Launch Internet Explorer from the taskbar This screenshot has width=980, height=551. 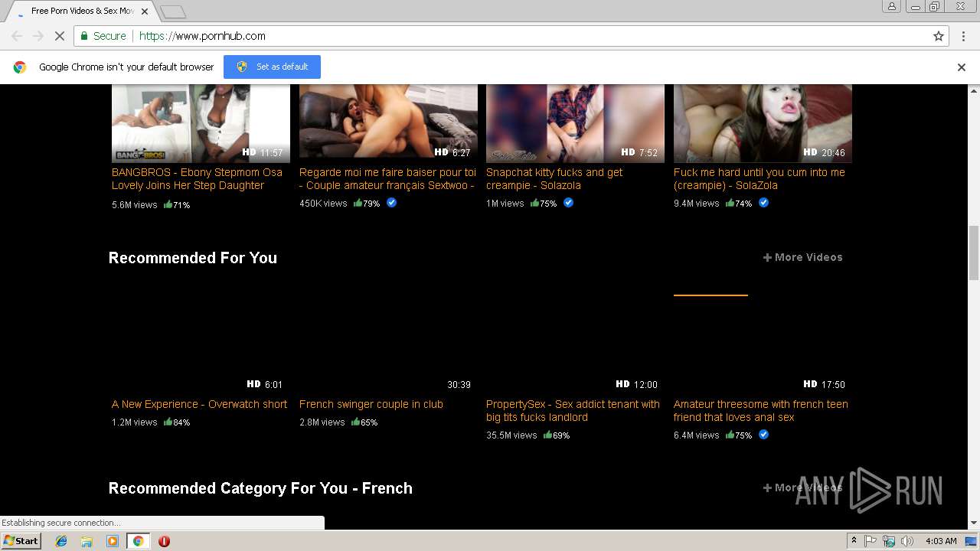pos(61,541)
